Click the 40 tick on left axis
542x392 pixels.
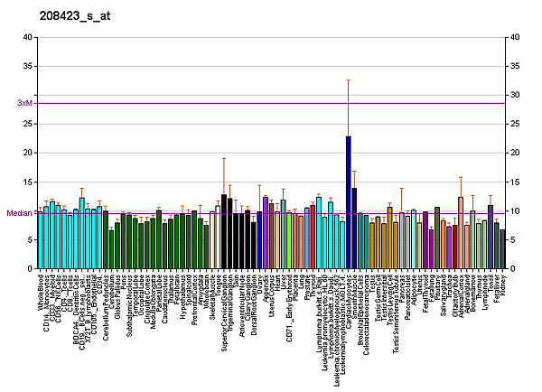[29, 37]
